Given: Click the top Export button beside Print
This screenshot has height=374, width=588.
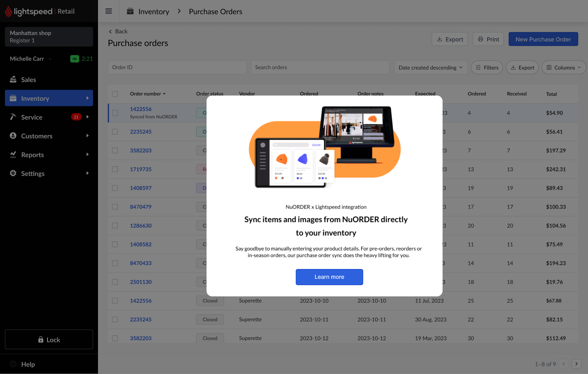Looking at the screenshot, I should click(450, 39).
